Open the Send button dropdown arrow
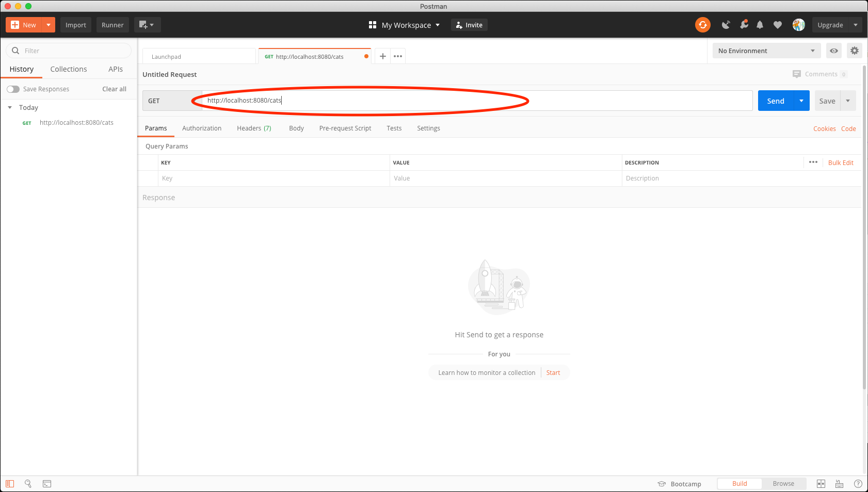This screenshot has height=492, width=868. [x=801, y=101]
